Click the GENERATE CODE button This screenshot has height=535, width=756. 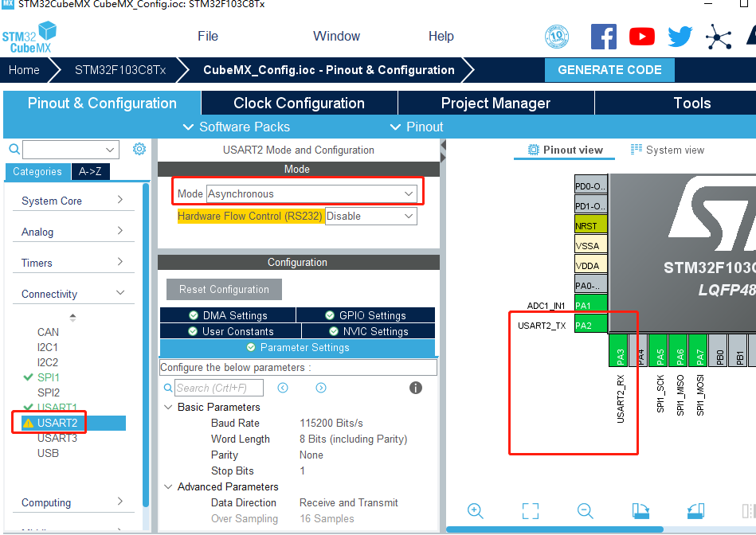pos(609,70)
